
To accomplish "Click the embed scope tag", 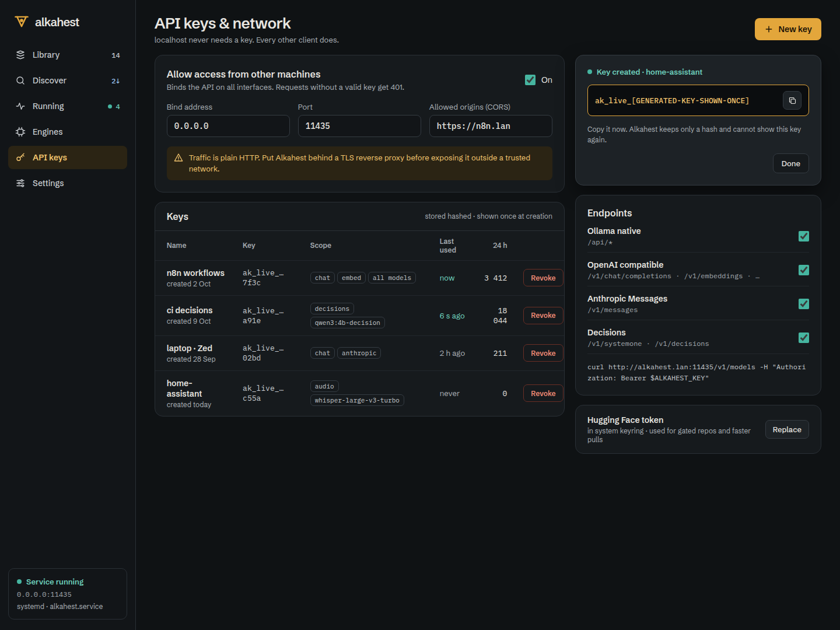I will pos(351,278).
